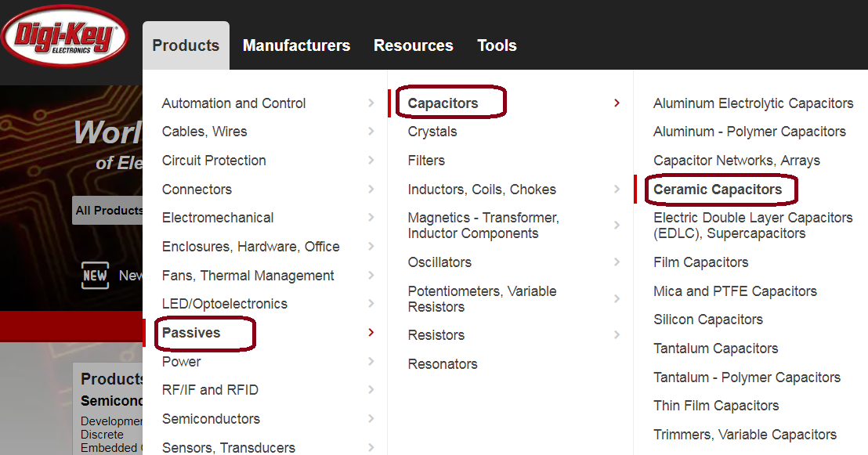
Task: Select Crystals subcategory
Action: 432,132
